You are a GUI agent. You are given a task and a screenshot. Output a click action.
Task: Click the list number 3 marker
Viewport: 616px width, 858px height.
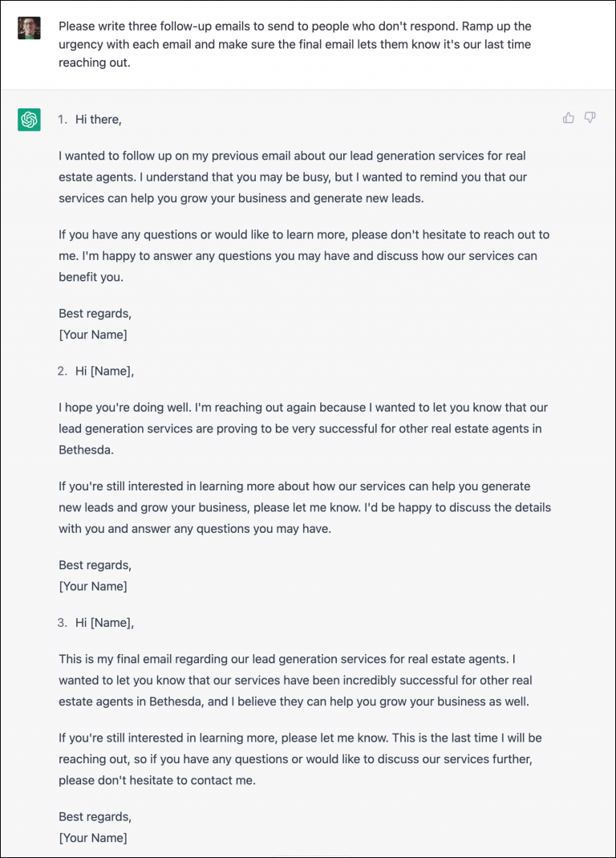(x=63, y=623)
